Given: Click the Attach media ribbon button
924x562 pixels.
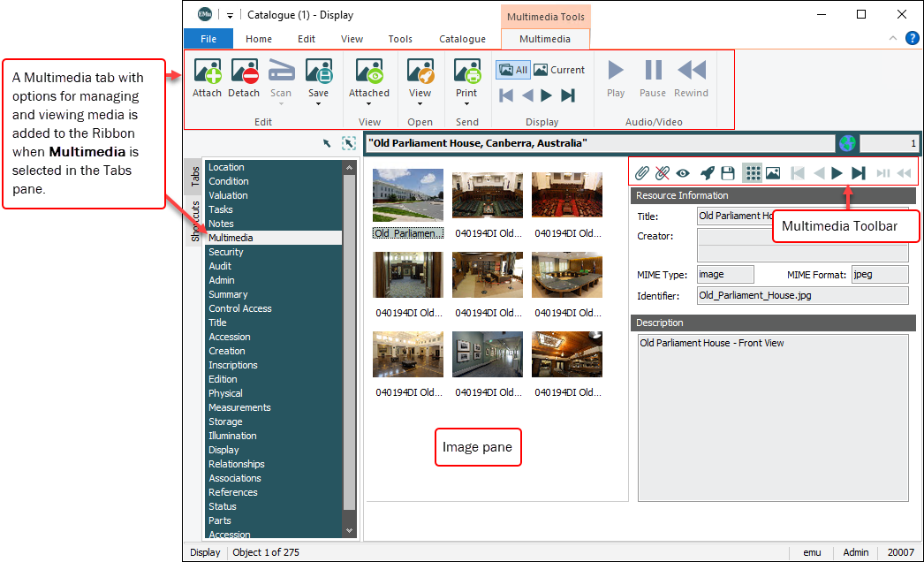Looking at the screenshot, I should [207, 78].
